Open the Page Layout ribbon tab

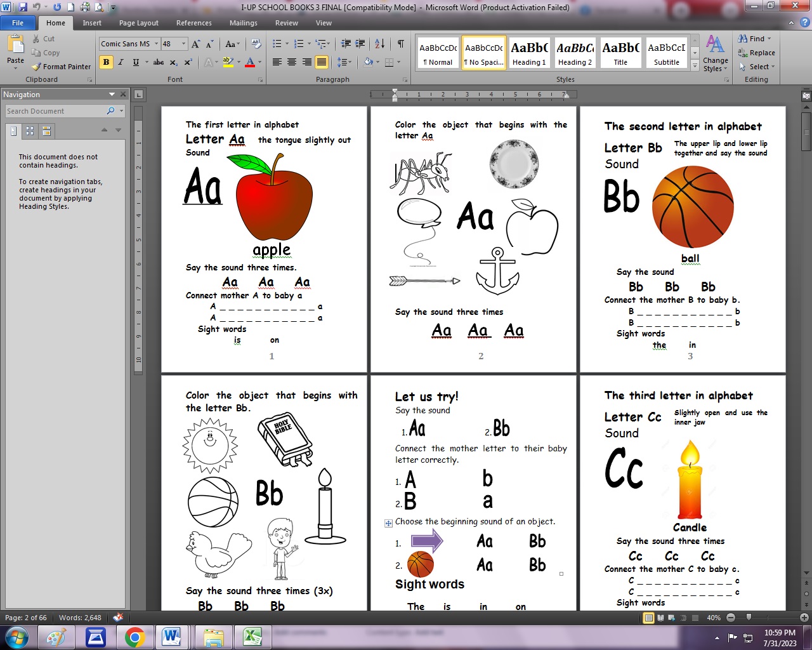point(138,23)
